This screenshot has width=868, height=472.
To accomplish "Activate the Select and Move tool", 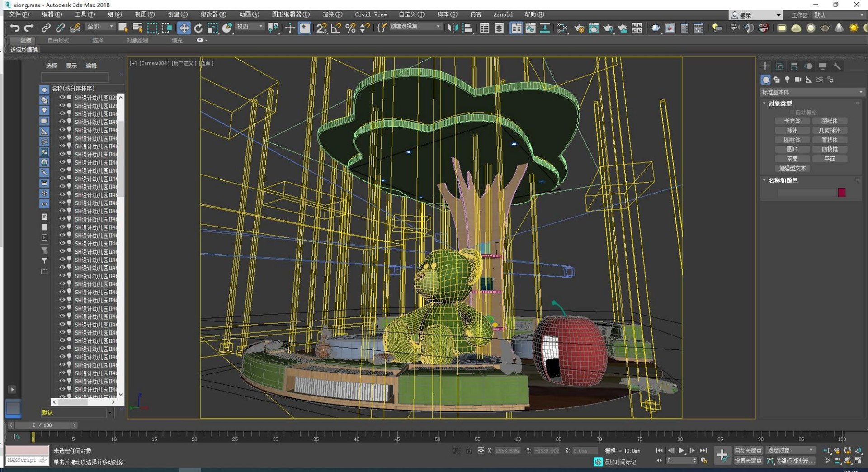I will [184, 28].
